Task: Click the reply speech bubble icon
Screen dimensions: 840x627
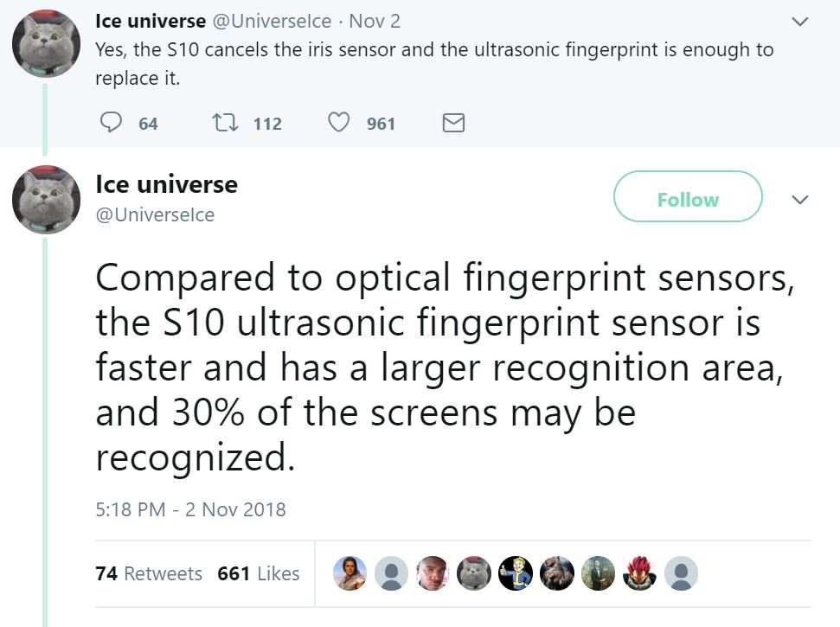Action: coord(111,123)
